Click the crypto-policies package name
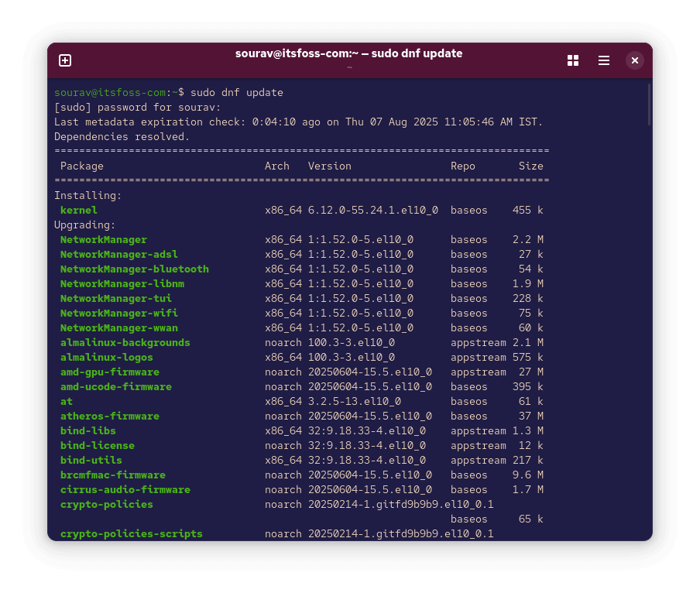The image size is (700, 593). [106, 504]
